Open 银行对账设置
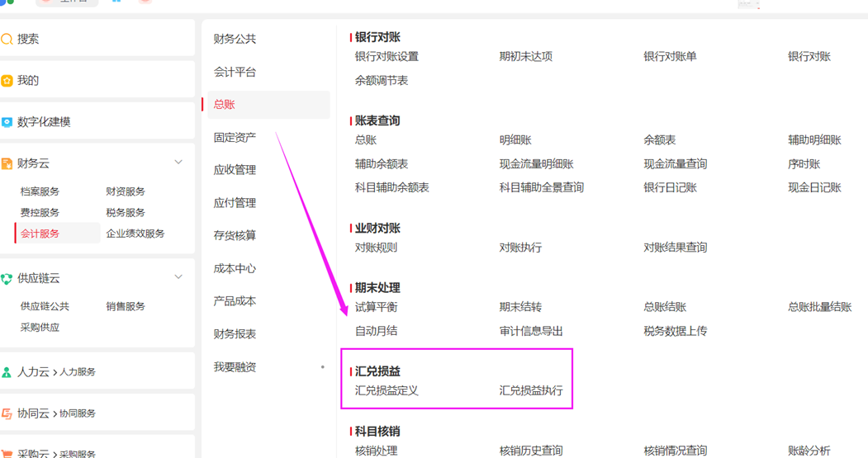868x458 pixels. pyautogui.click(x=387, y=56)
